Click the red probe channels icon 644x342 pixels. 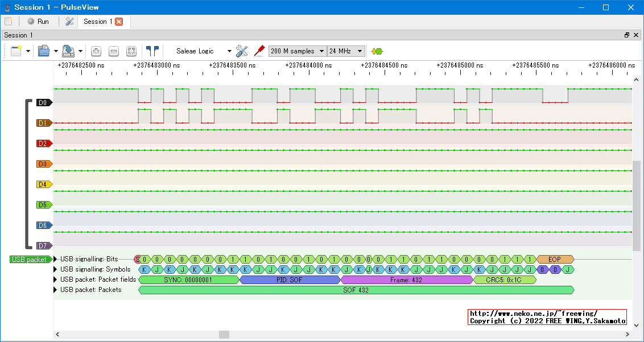point(259,51)
